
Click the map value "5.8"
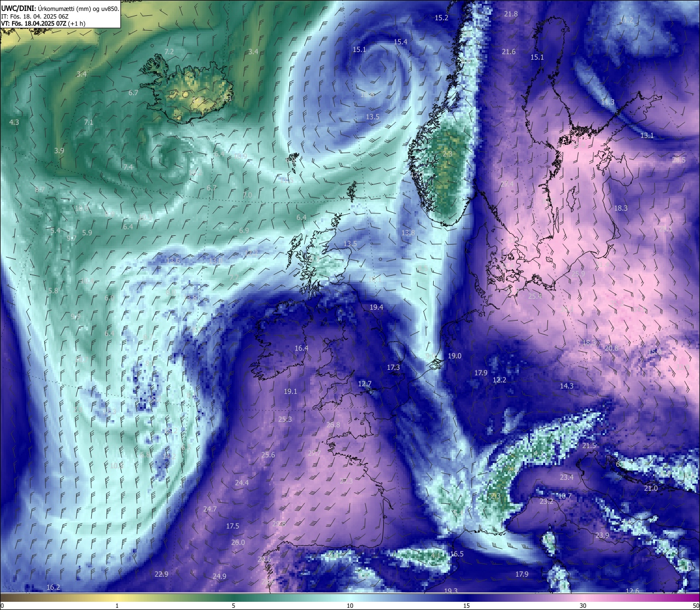pyautogui.click(x=53, y=291)
